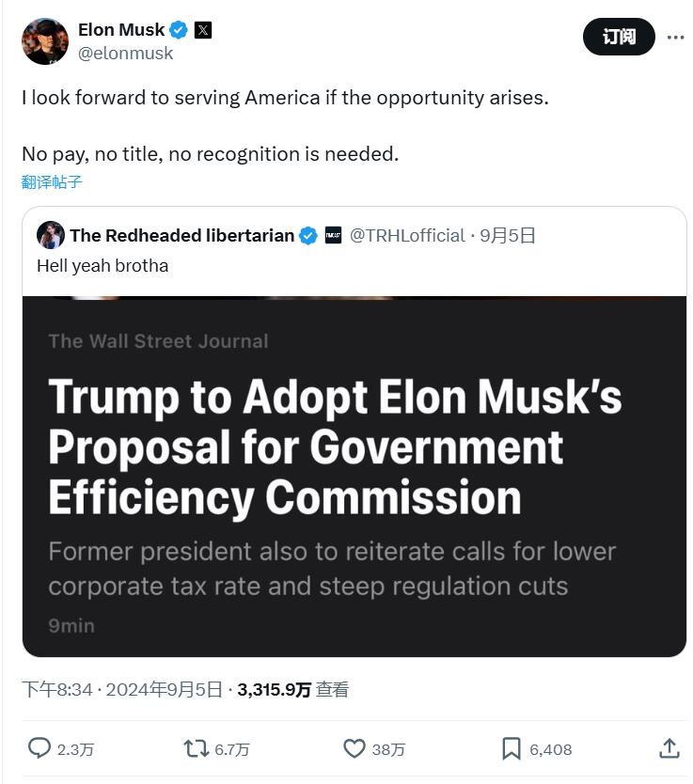The image size is (693, 784).
Task: Click the repost arrows icon
Action: click(x=196, y=748)
